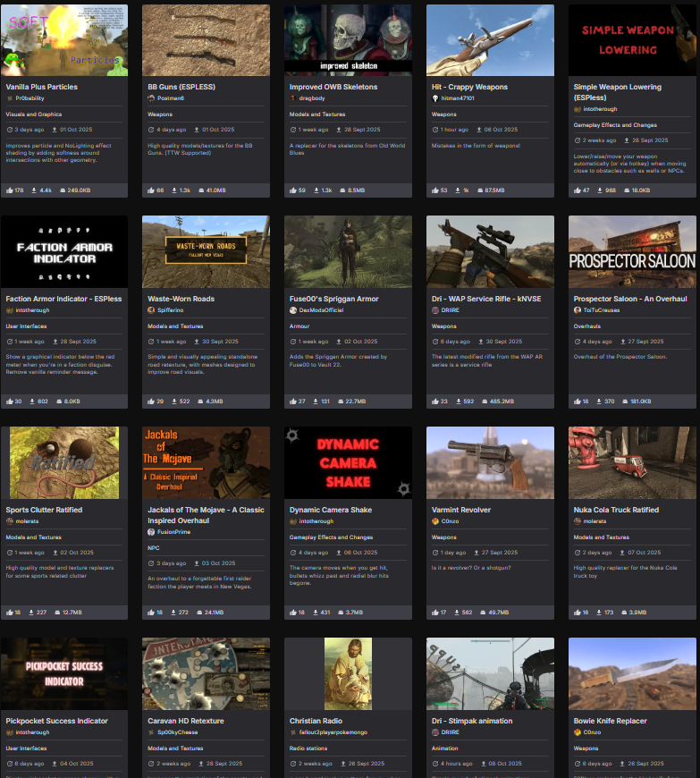The image size is (700, 778).
Task: Click FusionPrime author avatar icon
Action: pos(151,532)
